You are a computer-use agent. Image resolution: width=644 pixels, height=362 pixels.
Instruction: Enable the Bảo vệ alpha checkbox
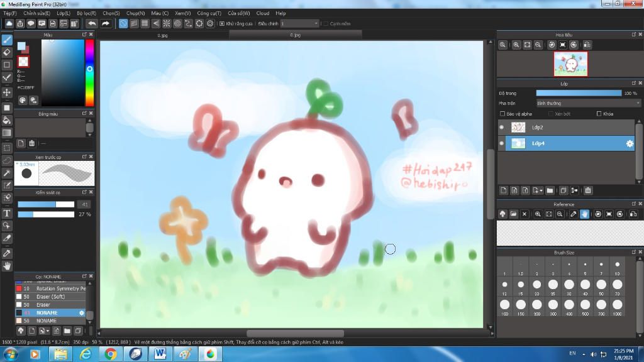click(x=502, y=114)
